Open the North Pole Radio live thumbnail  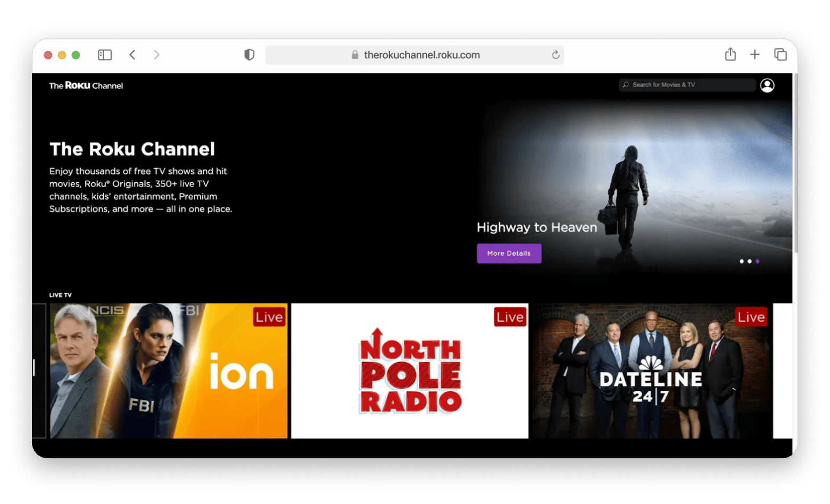410,371
